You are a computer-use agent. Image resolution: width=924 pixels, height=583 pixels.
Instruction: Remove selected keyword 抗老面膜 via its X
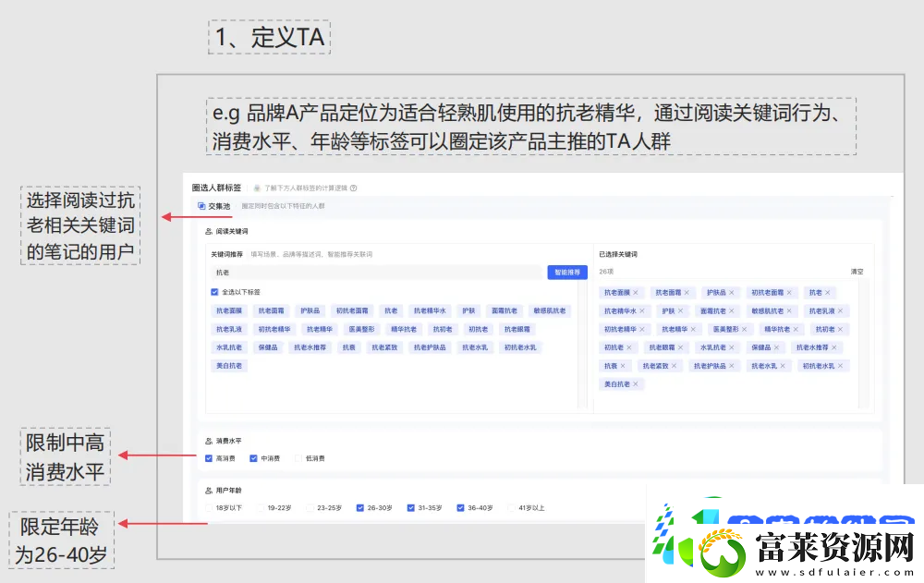[x=636, y=292]
